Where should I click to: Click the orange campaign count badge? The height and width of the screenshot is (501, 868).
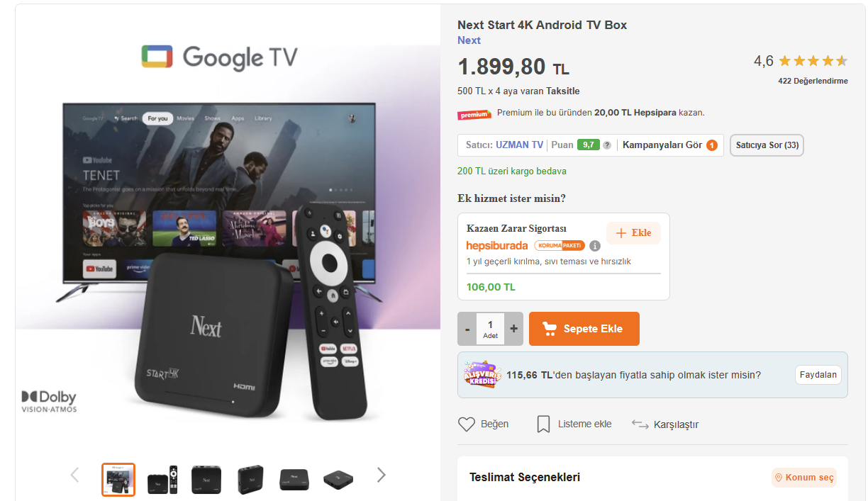pos(712,145)
